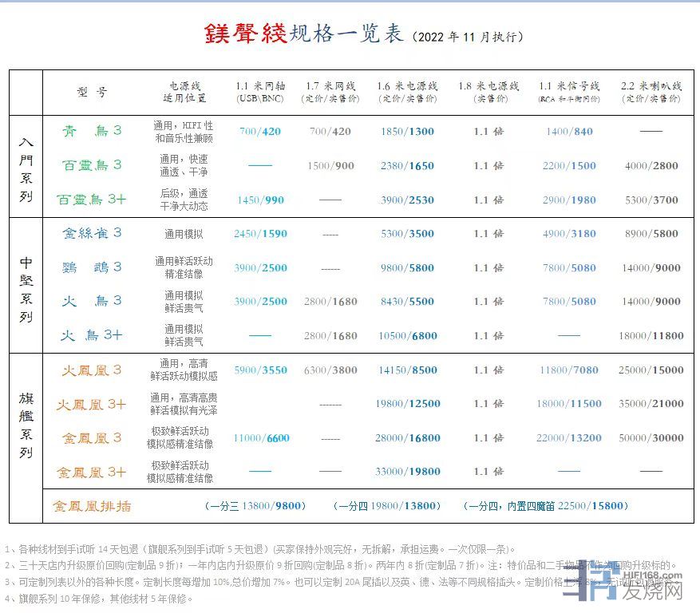The image size is (700, 613).
Task: Click the 1.1 米同轴 column header
Action: 260,92
